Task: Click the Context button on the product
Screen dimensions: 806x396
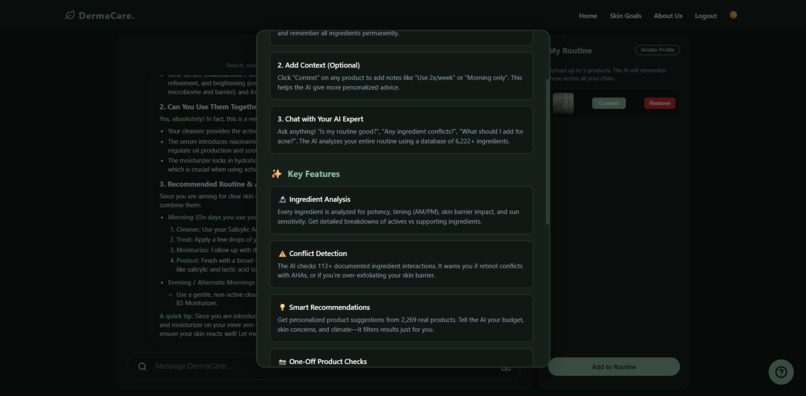Action: 609,103
